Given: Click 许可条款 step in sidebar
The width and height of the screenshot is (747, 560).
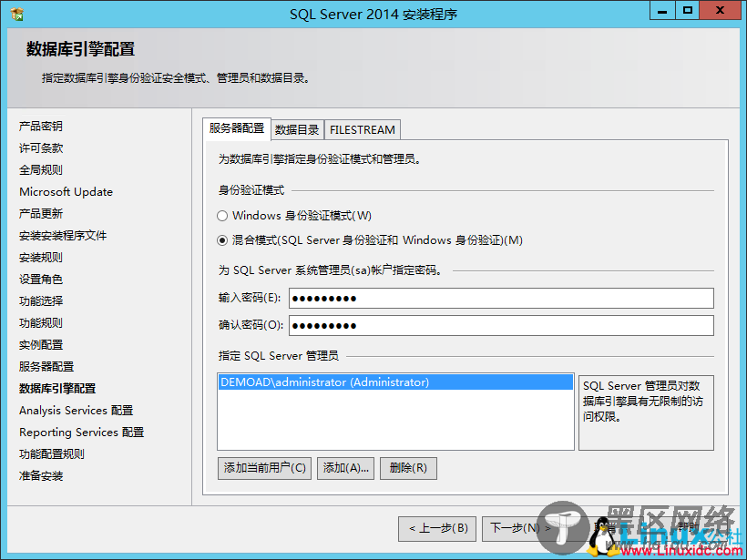Looking at the screenshot, I should pos(41,148).
